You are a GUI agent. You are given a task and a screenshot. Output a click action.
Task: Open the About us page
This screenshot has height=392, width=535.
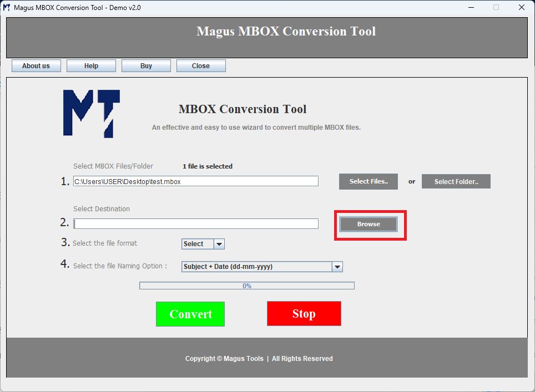click(36, 66)
